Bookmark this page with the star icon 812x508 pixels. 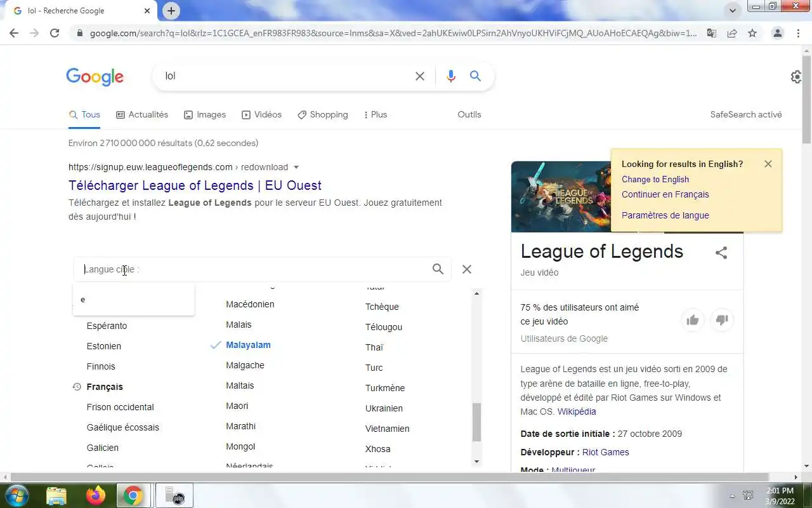coord(752,33)
